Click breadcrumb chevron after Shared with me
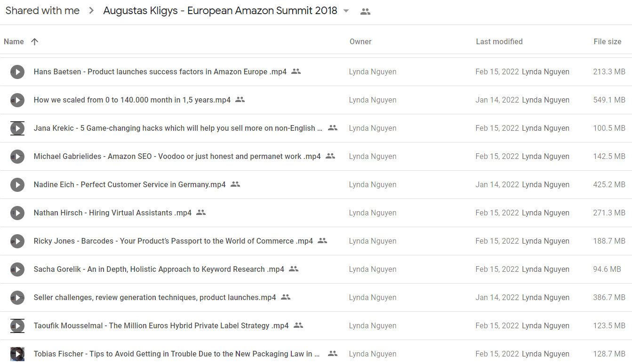 91,11
